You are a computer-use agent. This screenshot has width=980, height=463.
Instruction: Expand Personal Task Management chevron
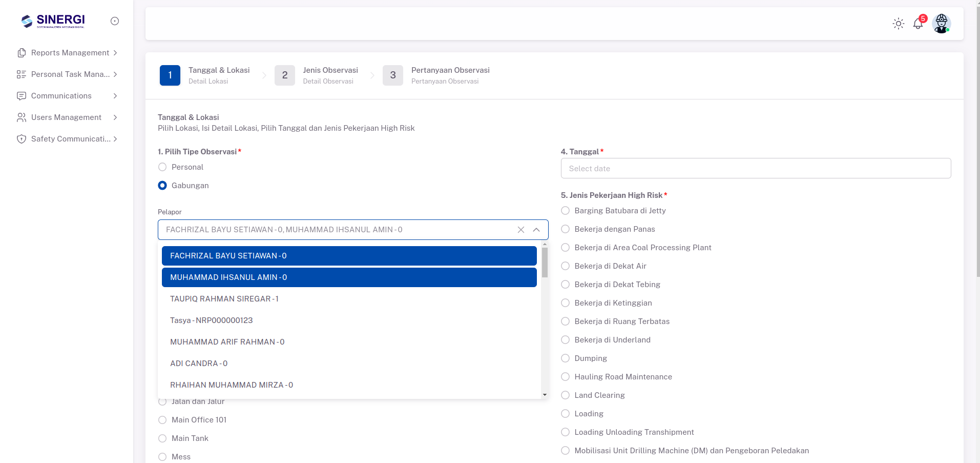(115, 74)
